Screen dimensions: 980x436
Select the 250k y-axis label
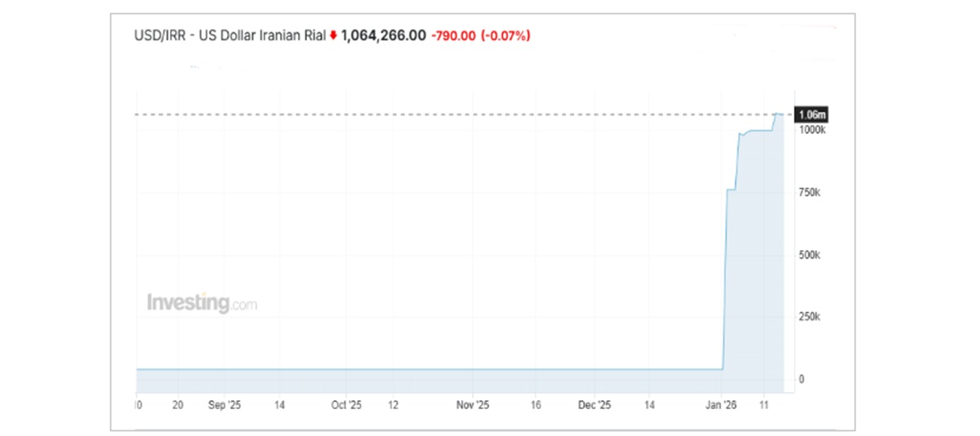(811, 317)
